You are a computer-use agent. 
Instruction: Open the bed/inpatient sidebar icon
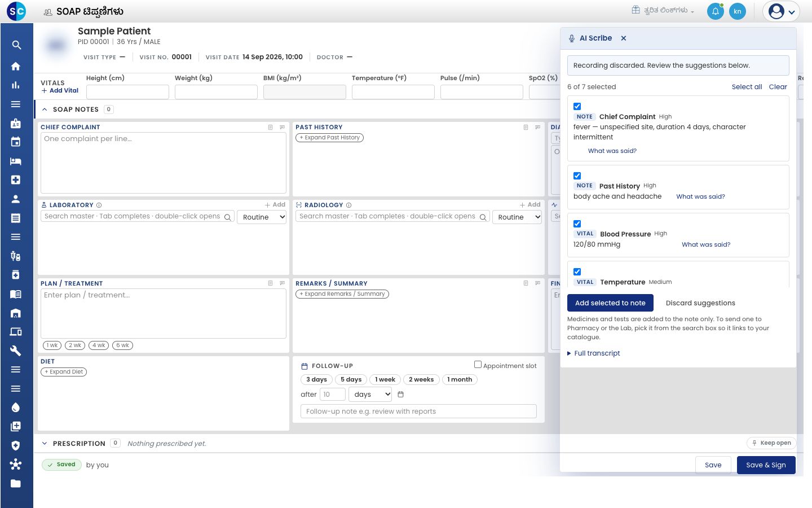(16, 161)
